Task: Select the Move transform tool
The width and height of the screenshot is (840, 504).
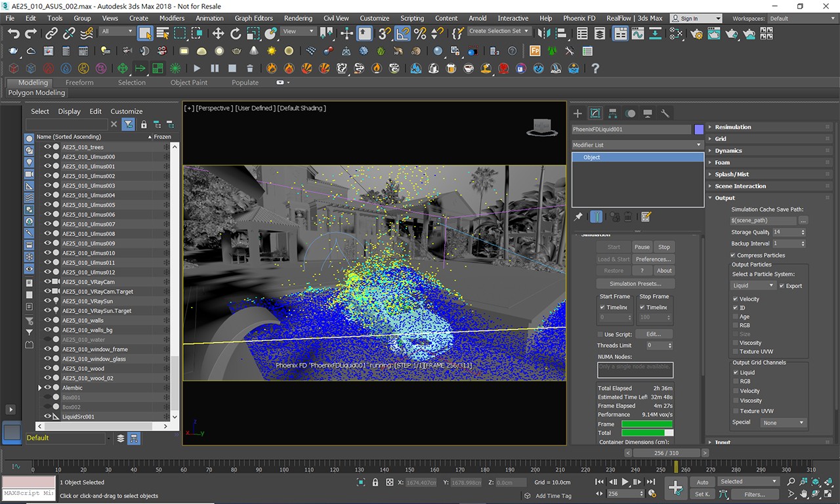Action: click(x=218, y=33)
